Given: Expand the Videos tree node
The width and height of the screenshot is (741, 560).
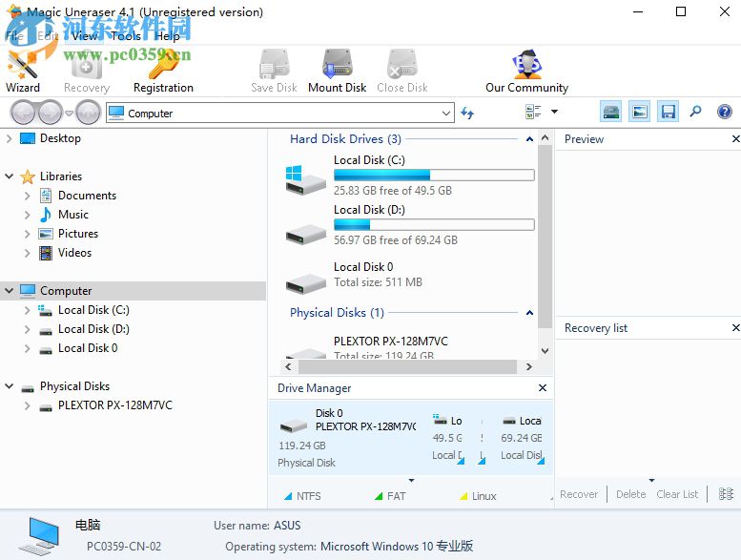Looking at the screenshot, I should [x=27, y=253].
